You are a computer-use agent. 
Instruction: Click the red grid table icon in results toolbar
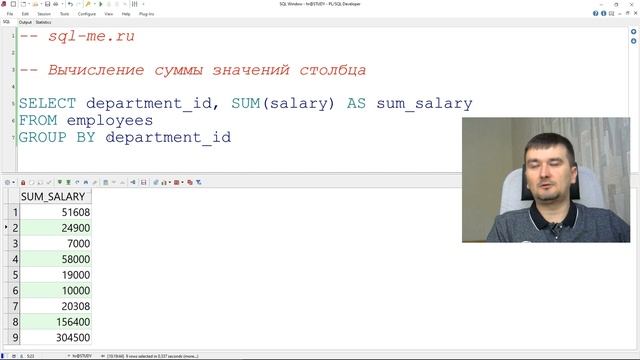(177, 182)
